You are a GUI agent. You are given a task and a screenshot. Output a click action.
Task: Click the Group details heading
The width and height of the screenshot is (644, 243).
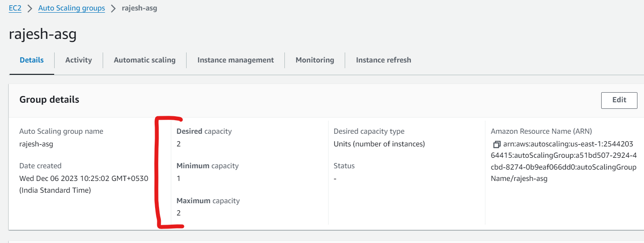pos(49,100)
